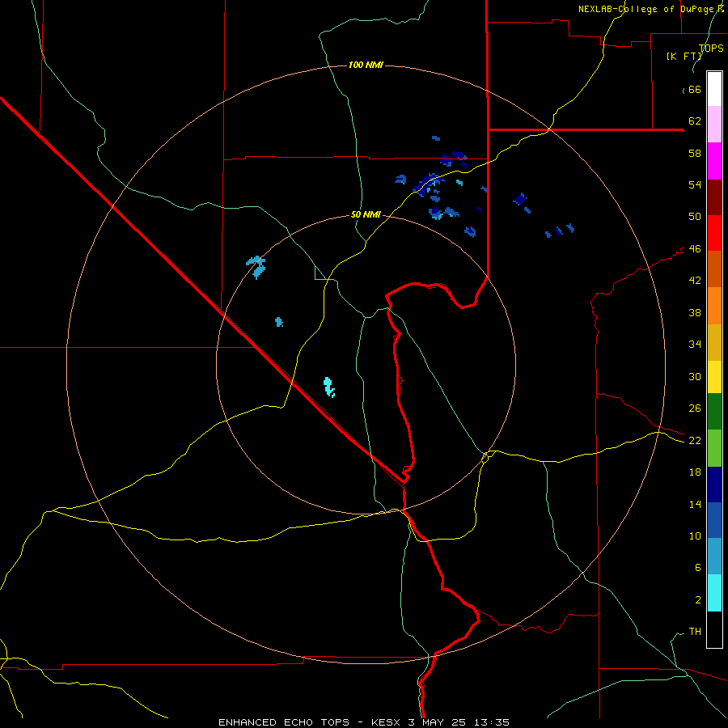Click the NEXLAB-College of DuPage credit text
The image size is (728, 728).
(651, 9)
